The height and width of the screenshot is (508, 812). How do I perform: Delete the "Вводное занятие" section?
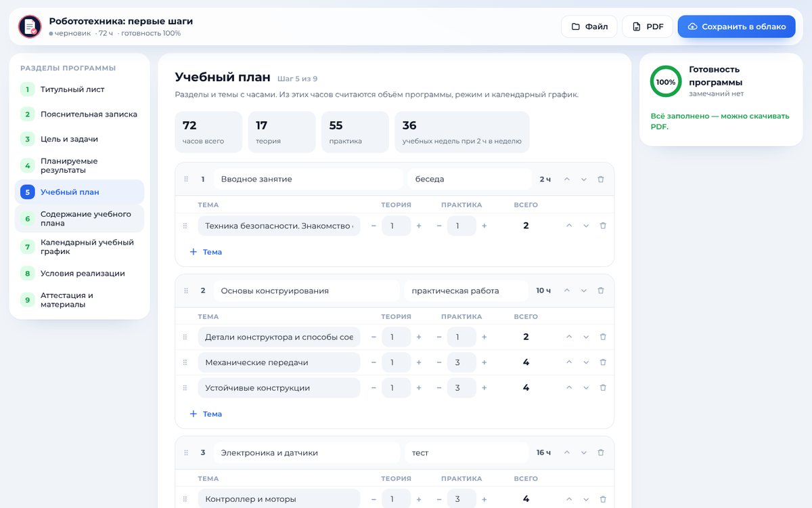click(601, 179)
